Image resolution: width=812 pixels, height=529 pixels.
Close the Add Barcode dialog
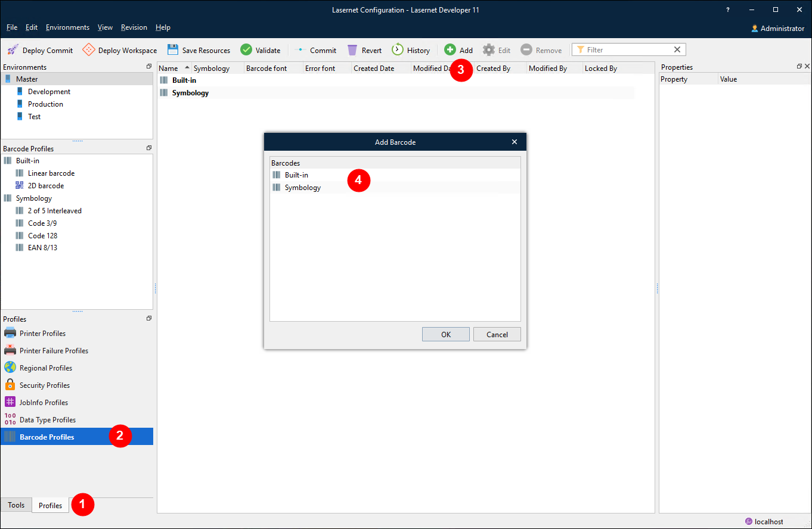tap(515, 142)
